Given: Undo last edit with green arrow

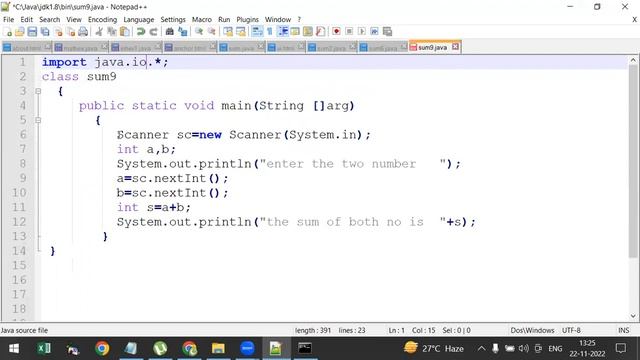Looking at the screenshot, I should pyautogui.click(x=141, y=31).
